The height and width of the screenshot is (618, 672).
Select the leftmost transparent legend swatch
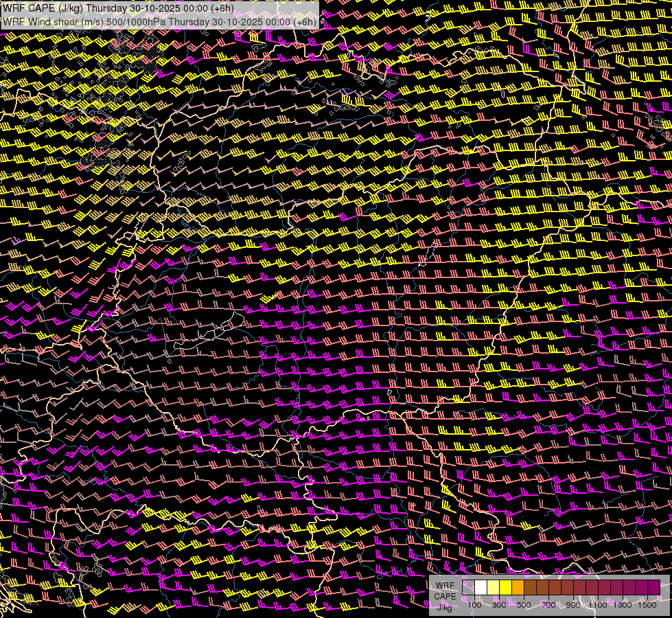point(469,587)
